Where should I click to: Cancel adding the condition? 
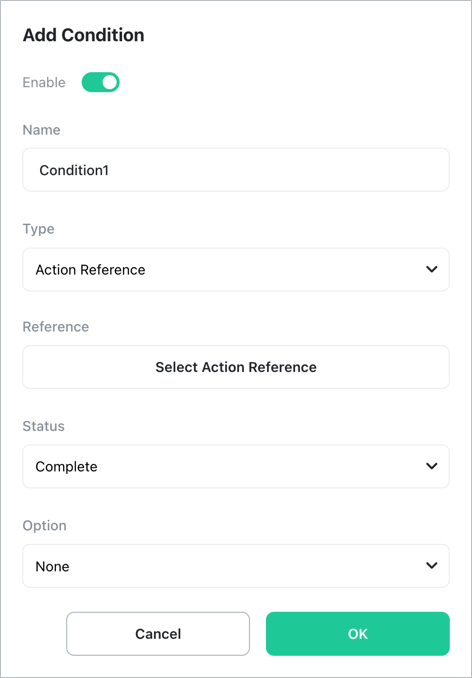point(158,633)
